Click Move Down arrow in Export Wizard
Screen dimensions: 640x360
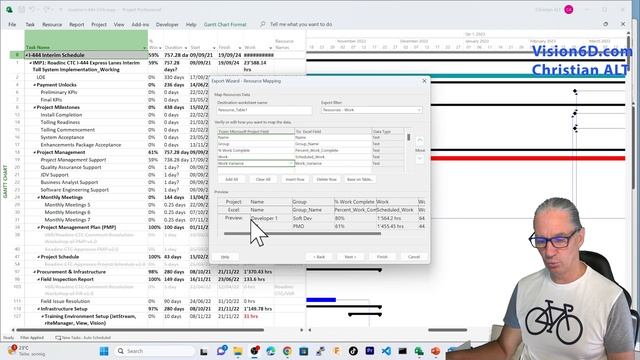[420, 158]
